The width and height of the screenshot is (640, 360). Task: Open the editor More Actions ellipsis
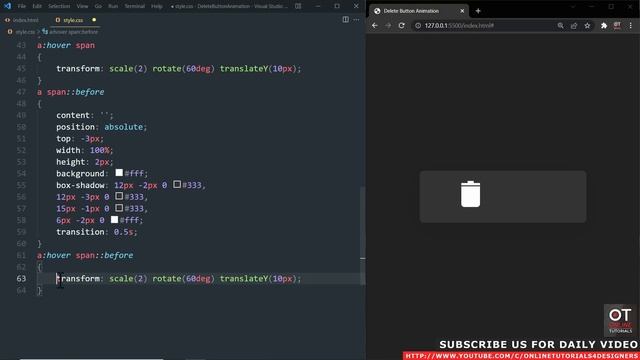pos(356,20)
